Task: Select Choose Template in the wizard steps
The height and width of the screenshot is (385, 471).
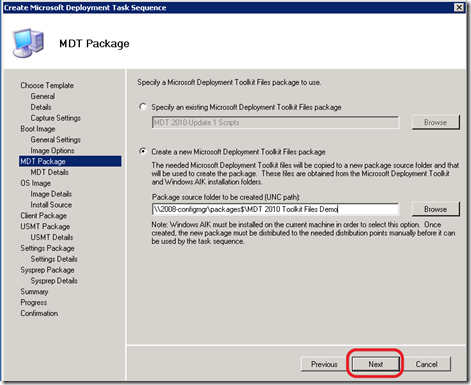Action: [x=47, y=85]
